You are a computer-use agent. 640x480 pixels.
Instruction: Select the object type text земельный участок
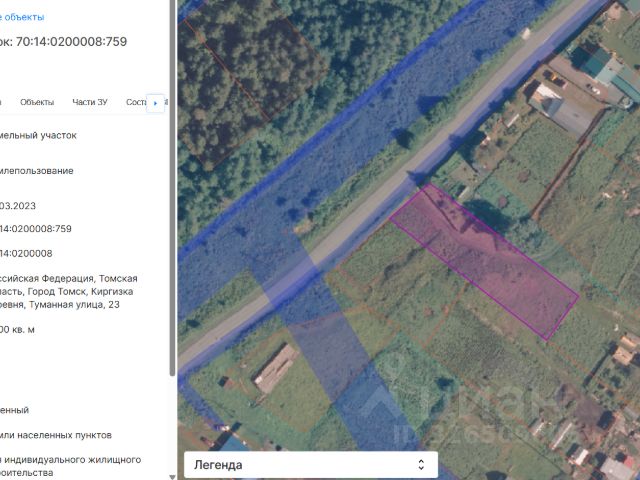tap(38, 136)
